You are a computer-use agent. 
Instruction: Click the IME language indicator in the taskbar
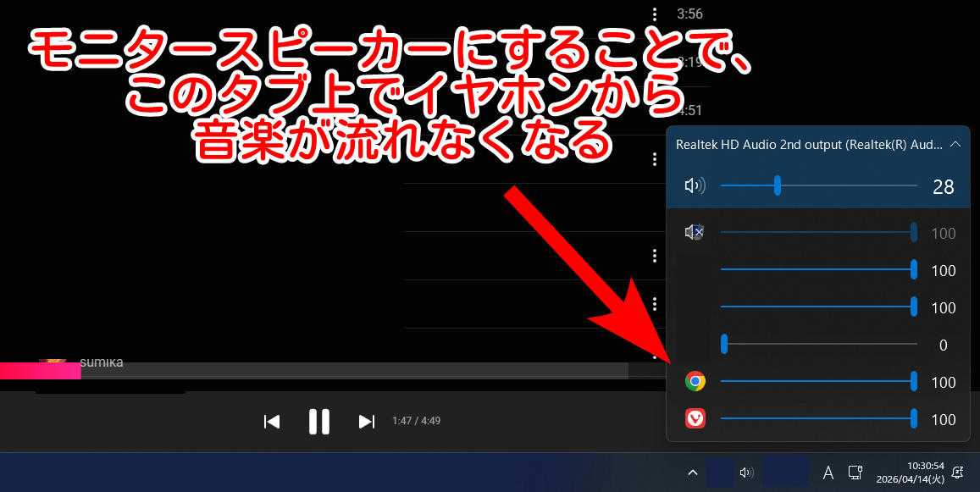coord(828,473)
